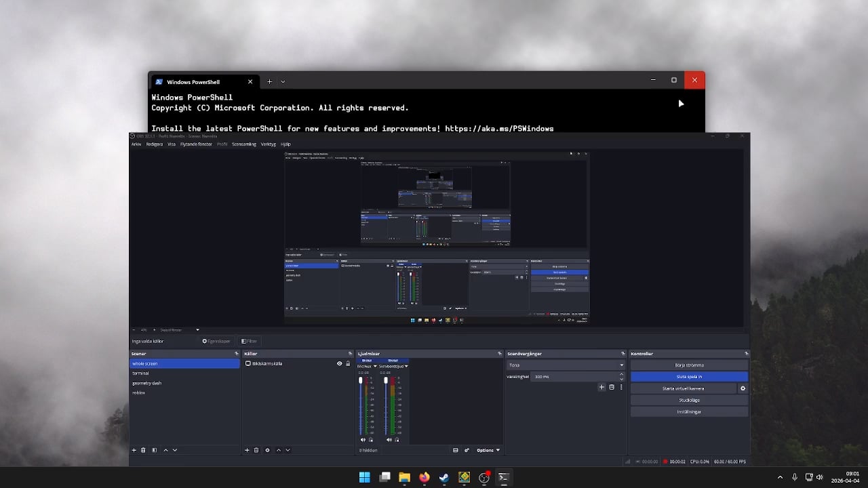Click the Sluta spela in button
The height and width of the screenshot is (488, 868).
pos(689,377)
